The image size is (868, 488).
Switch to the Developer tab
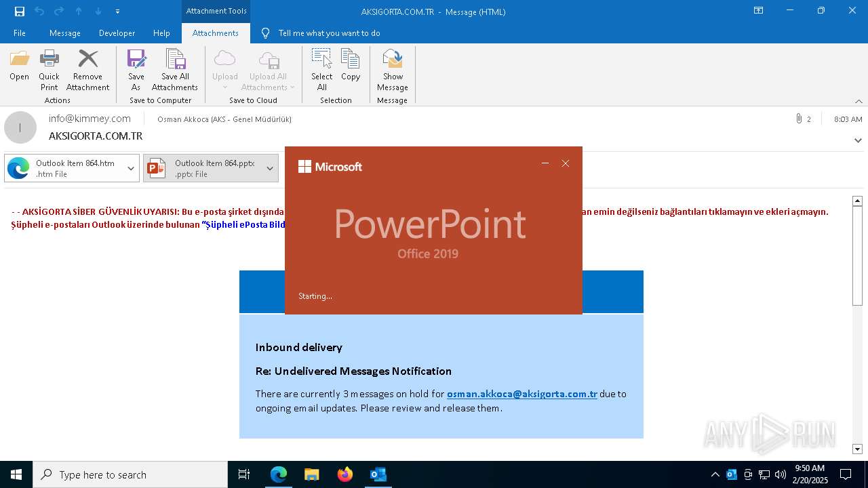tap(117, 33)
